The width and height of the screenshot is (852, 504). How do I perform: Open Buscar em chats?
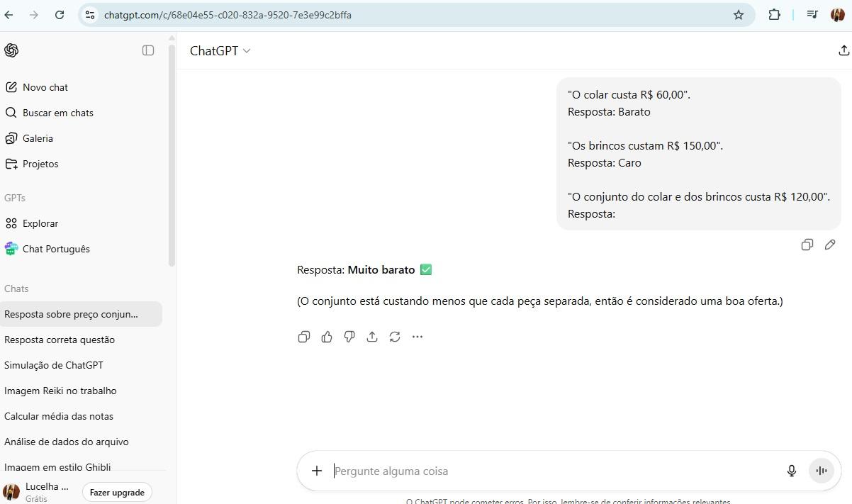(58, 113)
